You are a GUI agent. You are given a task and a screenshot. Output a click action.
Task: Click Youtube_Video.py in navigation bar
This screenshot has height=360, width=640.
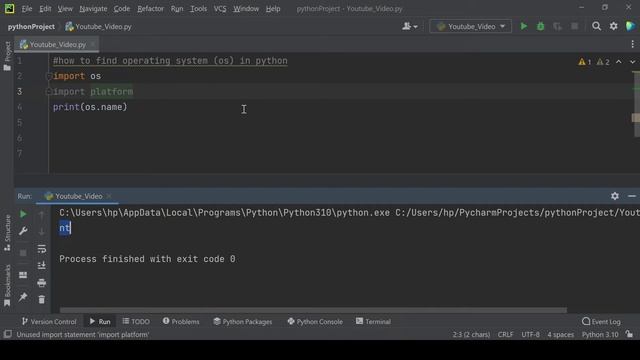coord(98,27)
